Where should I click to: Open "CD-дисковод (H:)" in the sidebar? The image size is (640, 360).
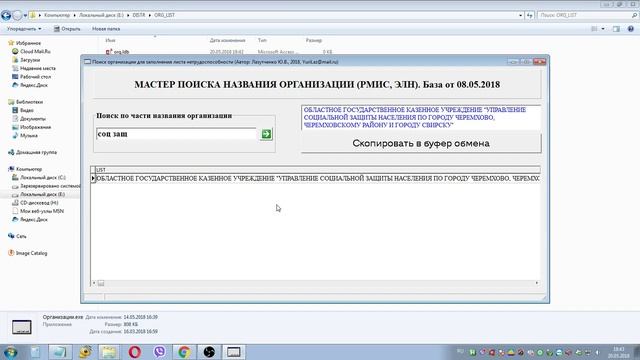tap(39, 202)
